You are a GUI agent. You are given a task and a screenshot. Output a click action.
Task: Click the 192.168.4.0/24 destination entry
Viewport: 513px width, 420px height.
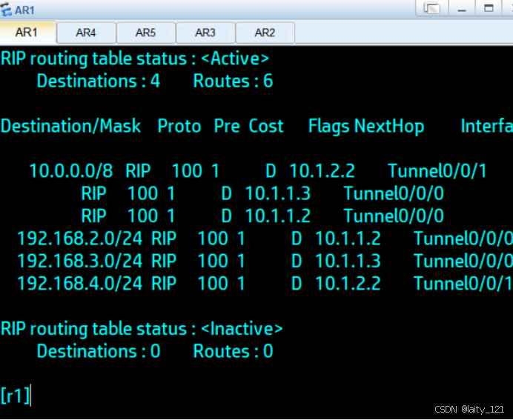click(80, 284)
